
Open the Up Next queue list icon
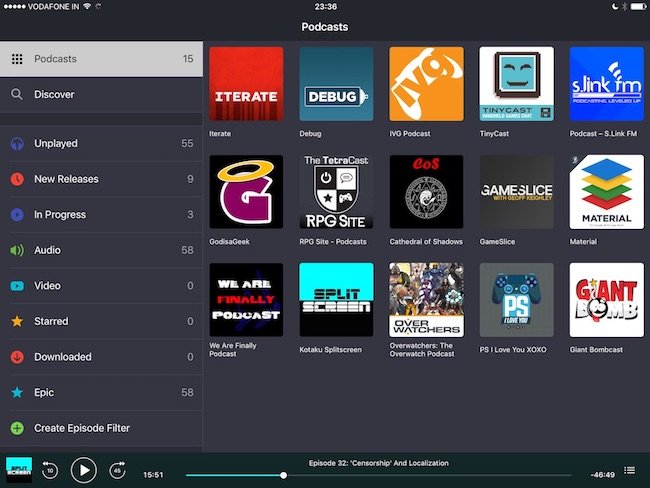pyautogui.click(x=629, y=470)
